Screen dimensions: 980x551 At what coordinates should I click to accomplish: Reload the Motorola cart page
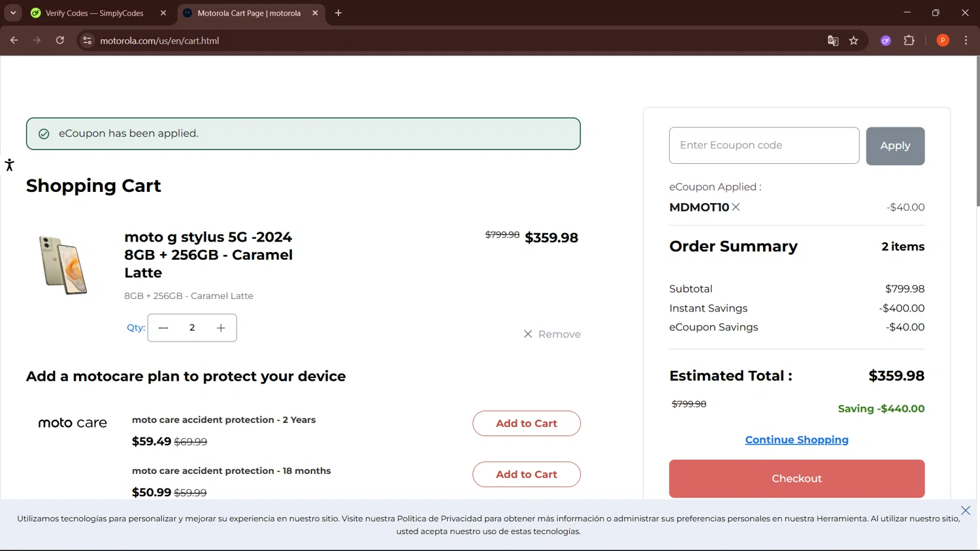click(60, 40)
